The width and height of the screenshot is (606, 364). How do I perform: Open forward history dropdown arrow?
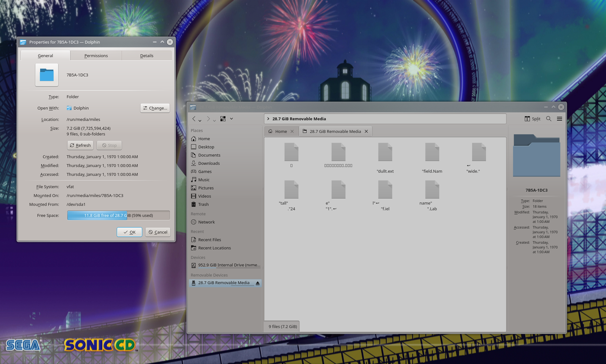click(214, 120)
